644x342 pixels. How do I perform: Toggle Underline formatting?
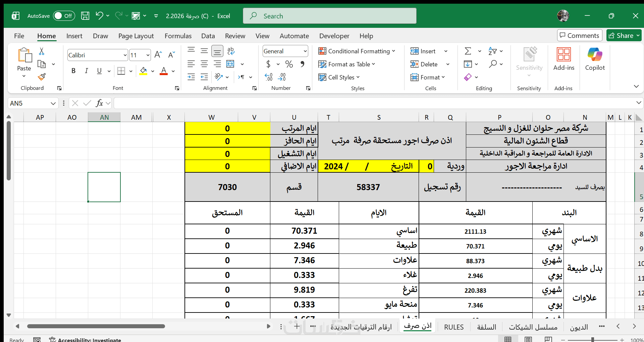pos(99,71)
